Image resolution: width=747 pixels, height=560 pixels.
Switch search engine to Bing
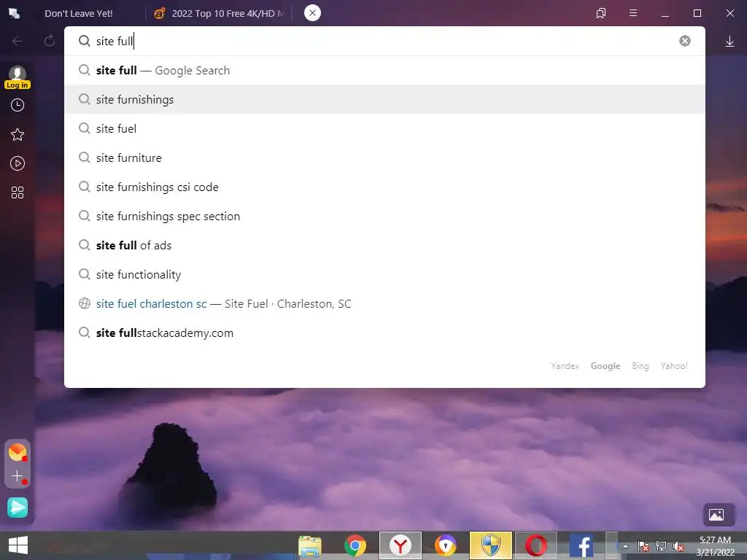(640, 366)
